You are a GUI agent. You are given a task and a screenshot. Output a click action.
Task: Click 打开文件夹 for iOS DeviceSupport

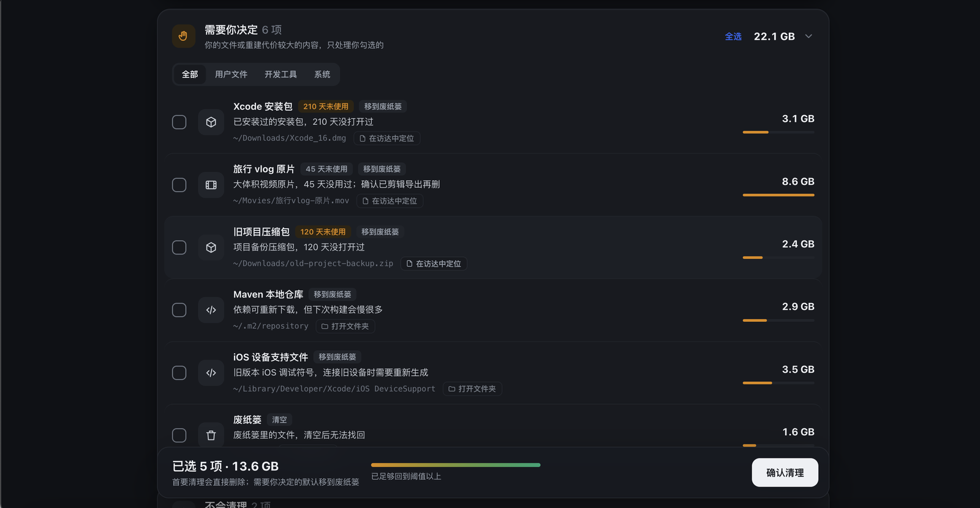point(472,389)
